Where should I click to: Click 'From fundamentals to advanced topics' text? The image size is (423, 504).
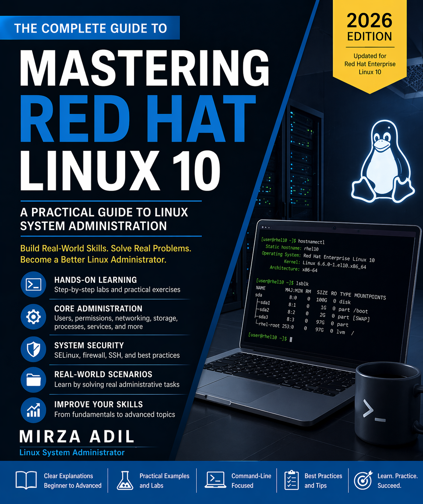click(114, 415)
